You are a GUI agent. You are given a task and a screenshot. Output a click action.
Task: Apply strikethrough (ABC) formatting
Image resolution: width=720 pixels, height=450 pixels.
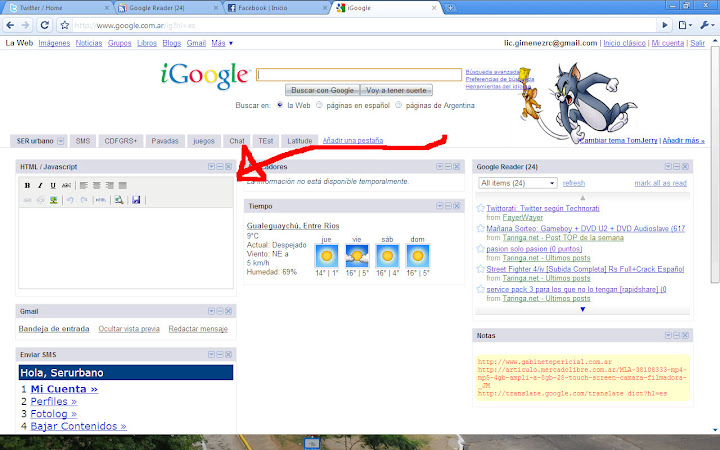[x=66, y=186]
